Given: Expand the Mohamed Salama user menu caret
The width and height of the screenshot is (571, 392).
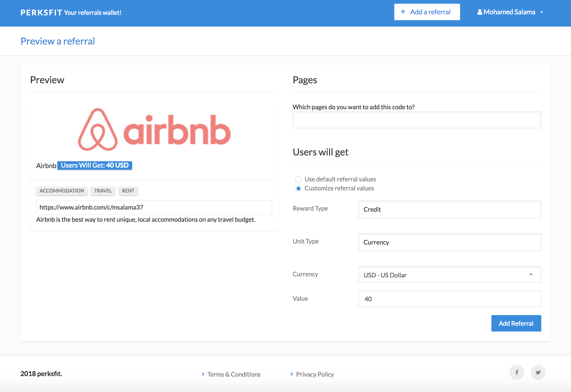Looking at the screenshot, I should 542,12.
